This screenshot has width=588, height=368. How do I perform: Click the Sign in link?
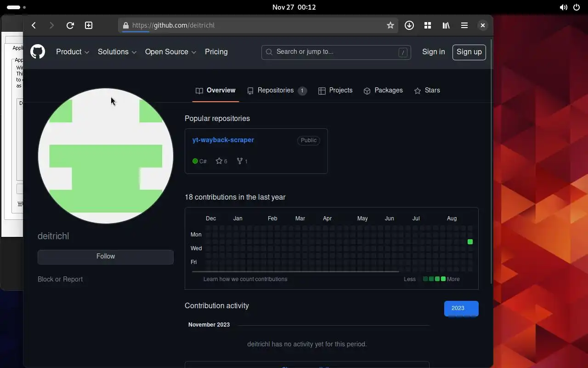pyautogui.click(x=434, y=52)
